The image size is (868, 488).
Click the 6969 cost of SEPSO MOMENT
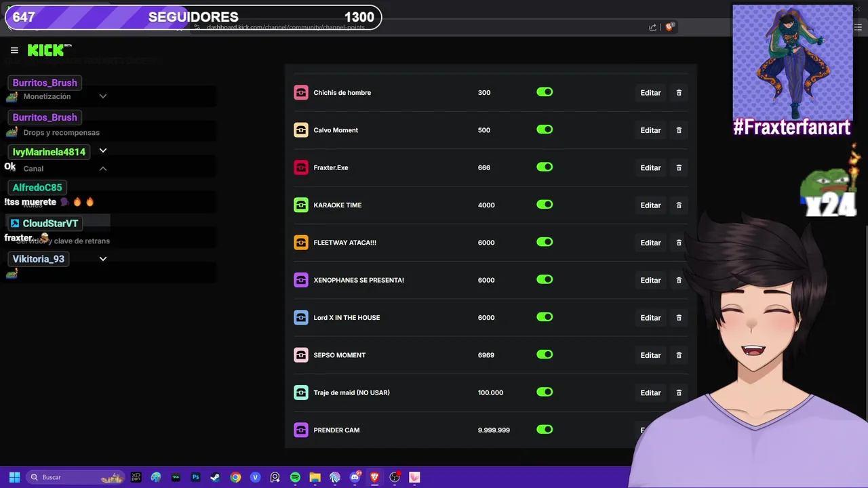tap(486, 355)
